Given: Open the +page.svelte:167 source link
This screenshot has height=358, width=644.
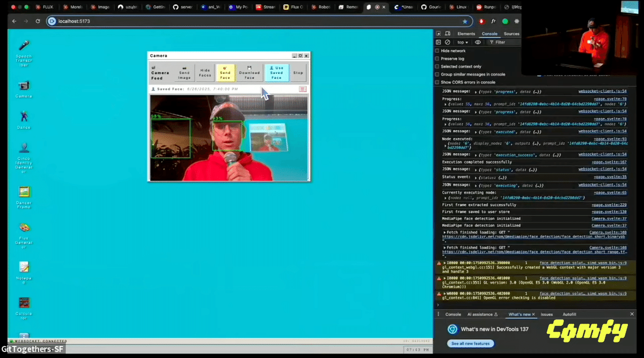Looking at the screenshot, I should pos(609,162).
